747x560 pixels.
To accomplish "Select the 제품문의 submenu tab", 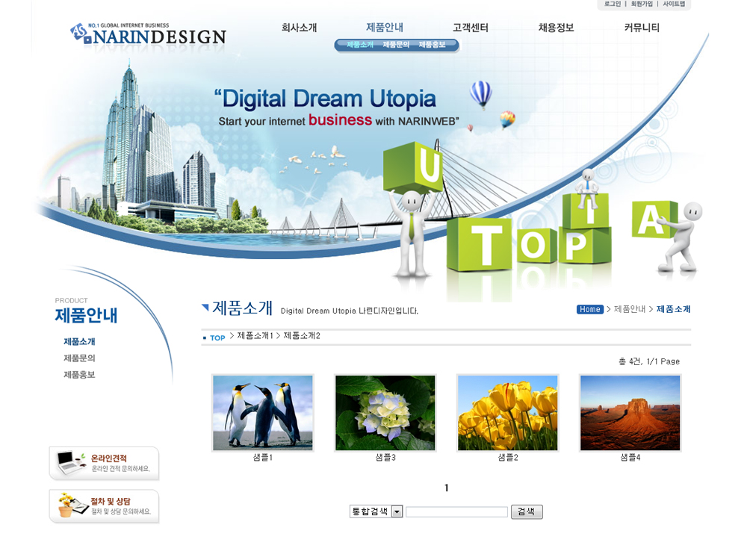I will click(396, 45).
